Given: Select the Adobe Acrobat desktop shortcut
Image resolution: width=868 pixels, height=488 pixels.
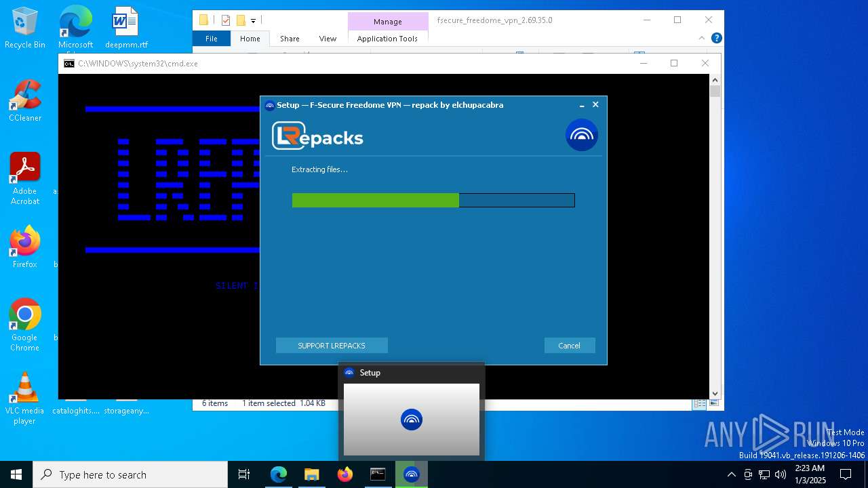Looking at the screenshot, I should coord(25,179).
